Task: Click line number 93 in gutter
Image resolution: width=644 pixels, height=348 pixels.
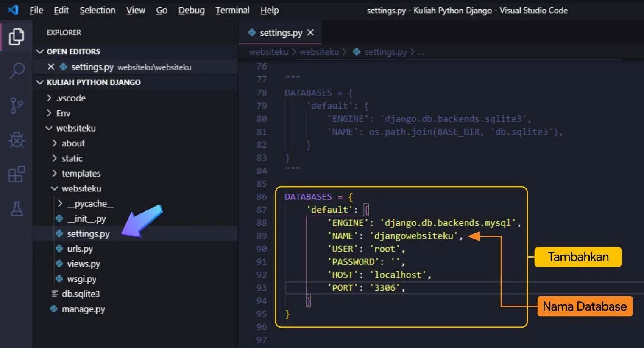Action: coord(262,288)
